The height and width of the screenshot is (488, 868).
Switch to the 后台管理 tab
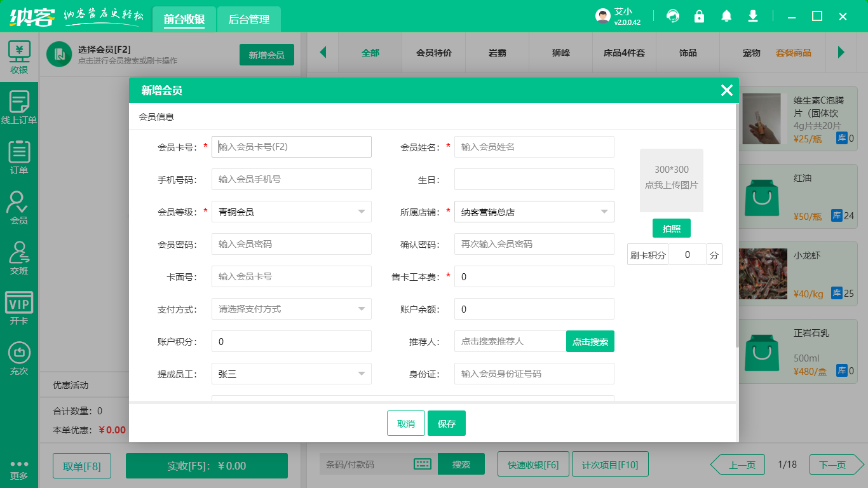tap(248, 20)
